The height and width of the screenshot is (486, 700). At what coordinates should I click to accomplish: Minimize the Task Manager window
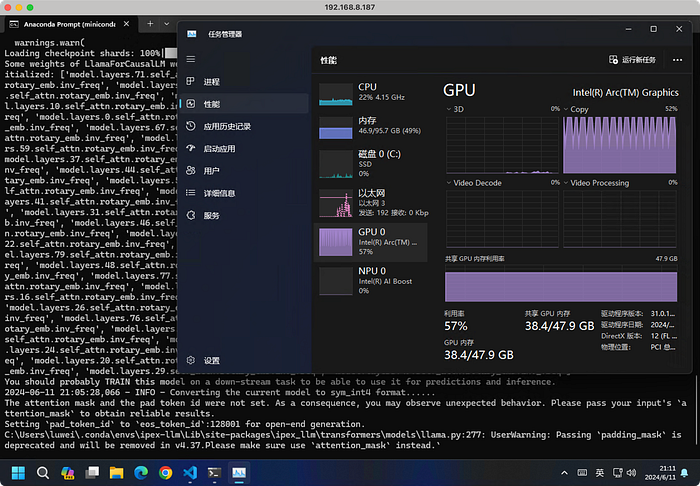[629, 29]
